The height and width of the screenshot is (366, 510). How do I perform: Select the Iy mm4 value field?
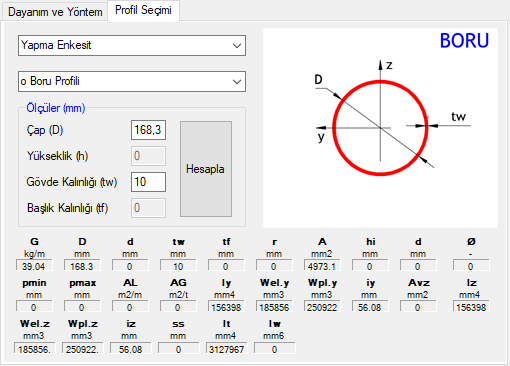(x=226, y=307)
